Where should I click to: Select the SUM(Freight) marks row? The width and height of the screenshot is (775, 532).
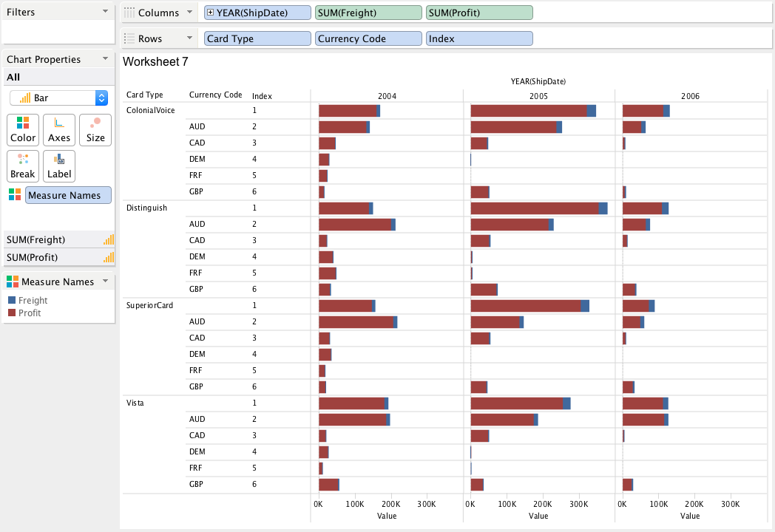pyautogui.click(x=59, y=239)
